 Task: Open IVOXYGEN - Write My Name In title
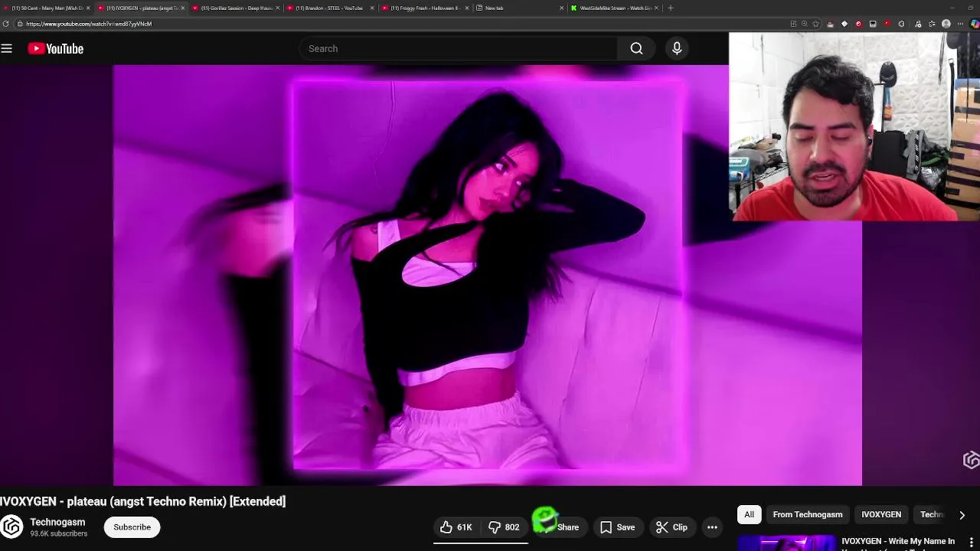898,541
